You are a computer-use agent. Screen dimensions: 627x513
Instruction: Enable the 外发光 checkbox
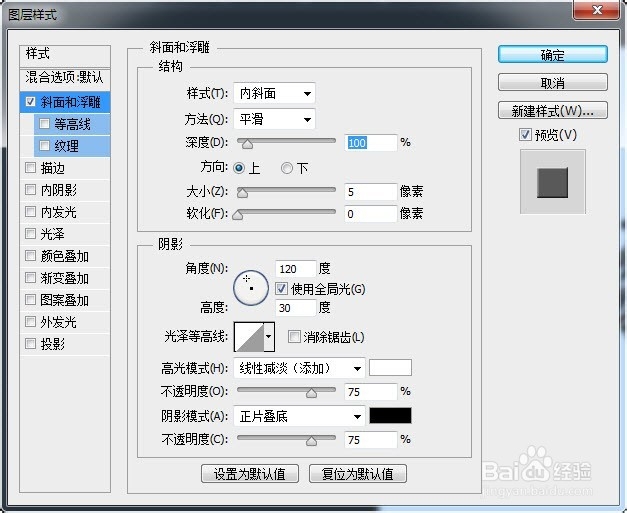[30, 321]
